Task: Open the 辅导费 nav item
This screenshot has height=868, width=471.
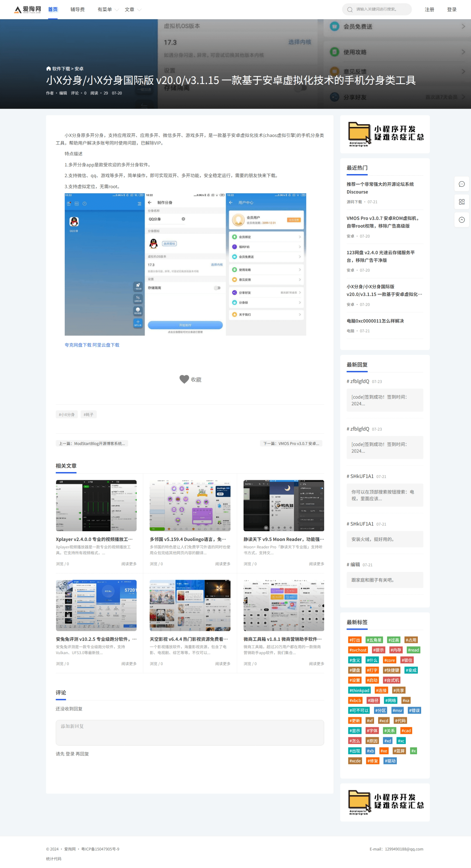Action: [77, 9]
